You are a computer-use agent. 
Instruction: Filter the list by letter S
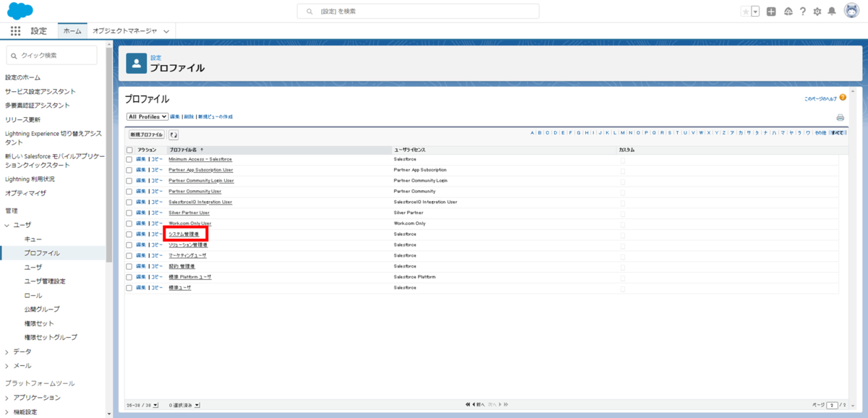point(670,133)
